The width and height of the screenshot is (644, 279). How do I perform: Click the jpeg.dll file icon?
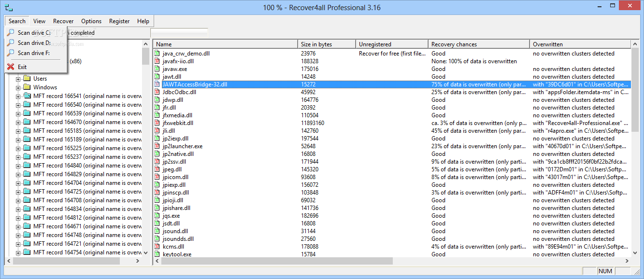point(157,169)
